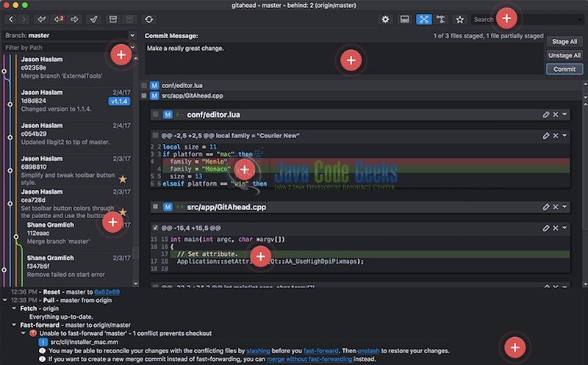588x365 pixels.
Task: Discard the @@ -2,5 +2,5 hunk
Action: pos(556,136)
